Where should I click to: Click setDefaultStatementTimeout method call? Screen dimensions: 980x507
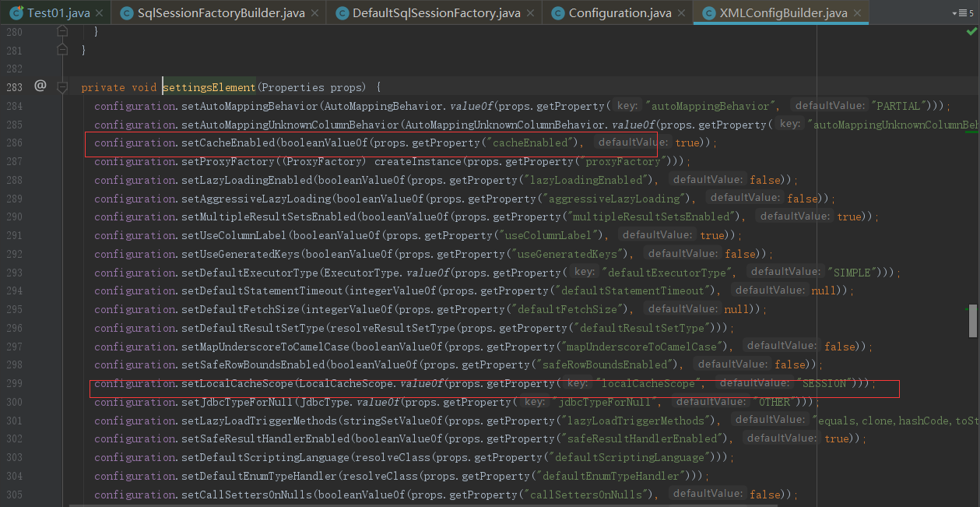(x=262, y=290)
